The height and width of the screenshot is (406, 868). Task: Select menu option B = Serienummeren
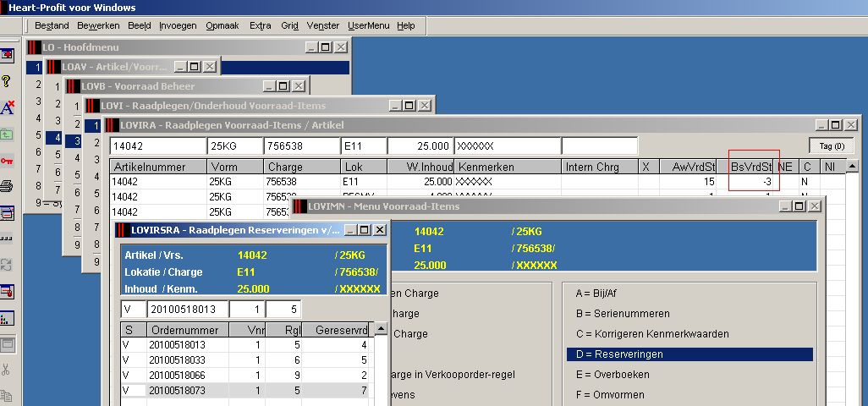point(623,314)
